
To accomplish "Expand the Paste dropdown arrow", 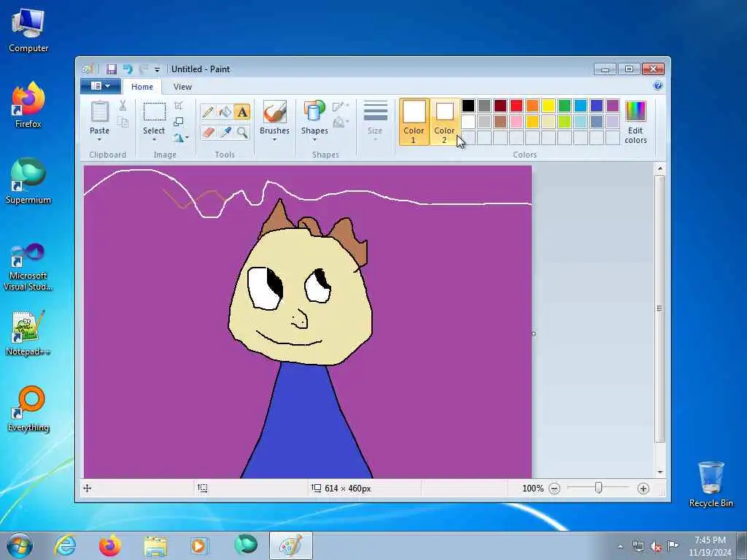I will click(99, 140).
